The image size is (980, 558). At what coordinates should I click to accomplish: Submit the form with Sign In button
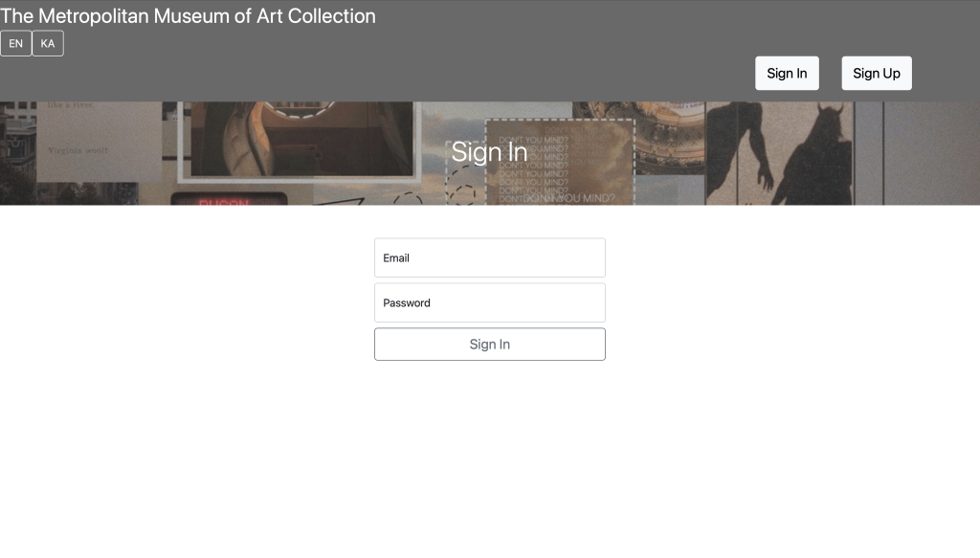tap(490, 345)
